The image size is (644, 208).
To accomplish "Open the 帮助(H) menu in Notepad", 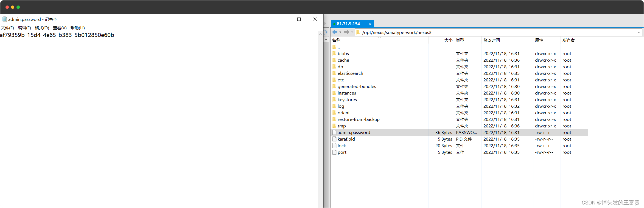I will tap(78, 28).
